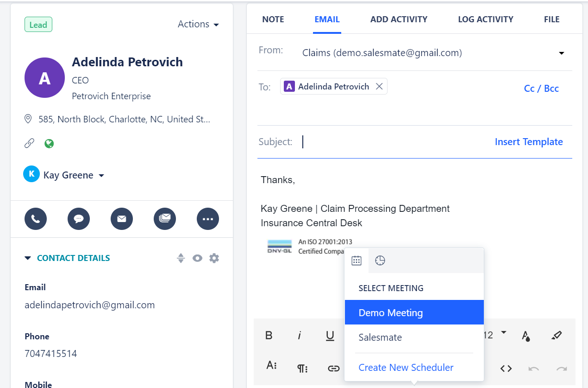The width and height of the screenshot is (588, 388).
Task: Open the highlight background color brush icon
Action: [557, 335]
